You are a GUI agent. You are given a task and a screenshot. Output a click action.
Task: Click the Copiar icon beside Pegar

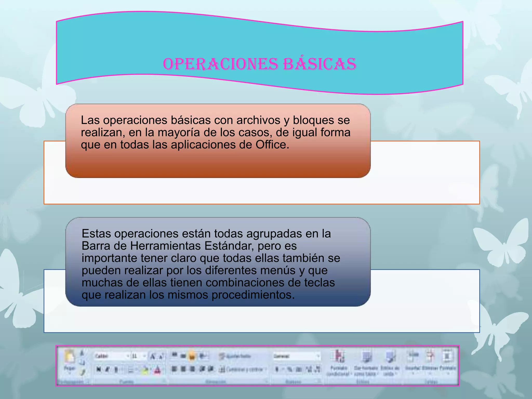click(82, 362)
